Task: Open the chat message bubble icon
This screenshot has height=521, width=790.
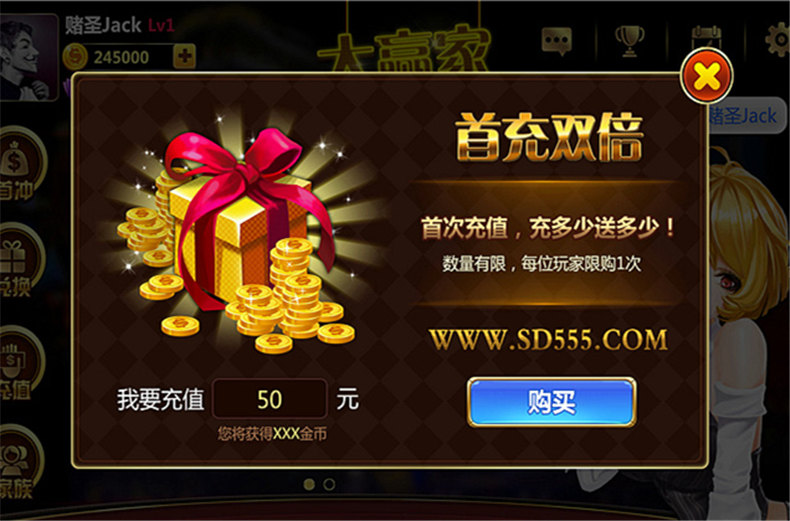Action: pyautogui.click(x=557, y=40)
